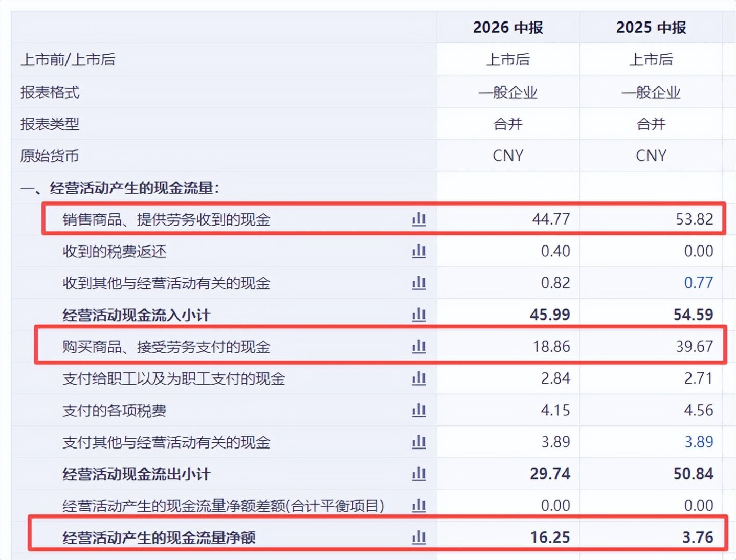The image size is (736, 560).
Task: Click the 经营活动现金流入小计 label
Action: point(136,315)
